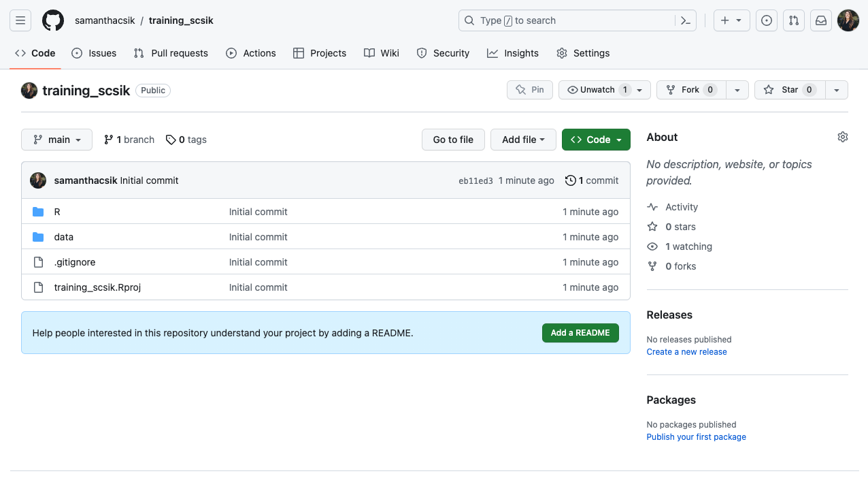
Task: Open the command palette icon
Action: click(x=686, y=20)
